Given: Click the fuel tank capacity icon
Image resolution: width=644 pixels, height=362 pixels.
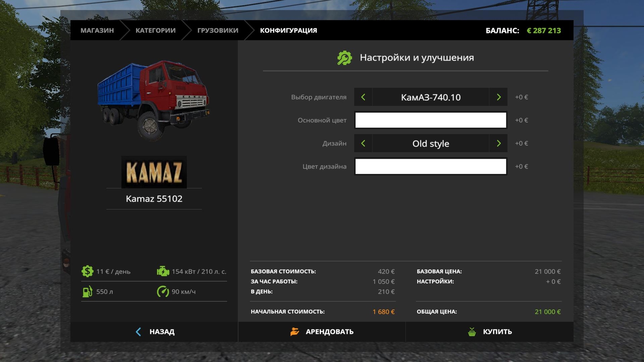Looking at the screenshot, I should [87, 292].
